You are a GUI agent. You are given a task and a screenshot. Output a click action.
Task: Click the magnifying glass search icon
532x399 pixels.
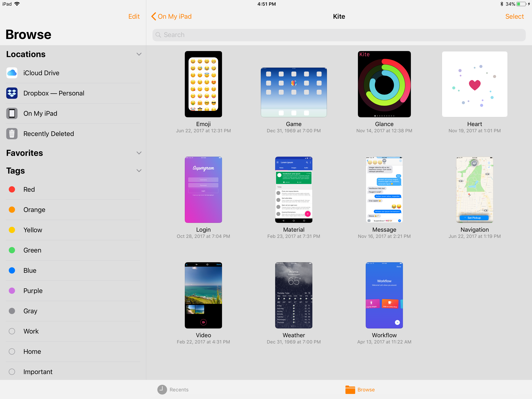tap(158, 35)
